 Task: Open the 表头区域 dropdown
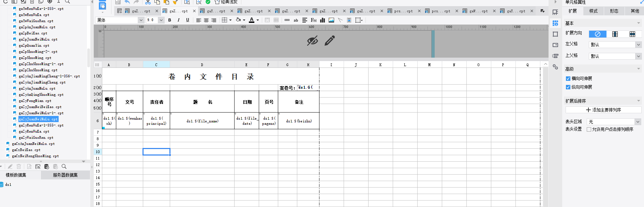click(x=638, y=122)
